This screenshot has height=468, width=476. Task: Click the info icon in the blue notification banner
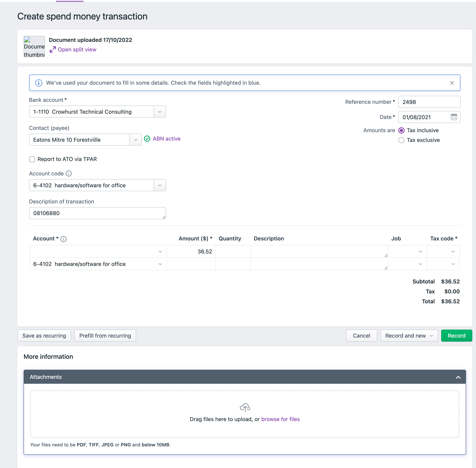tap(39, 83)
